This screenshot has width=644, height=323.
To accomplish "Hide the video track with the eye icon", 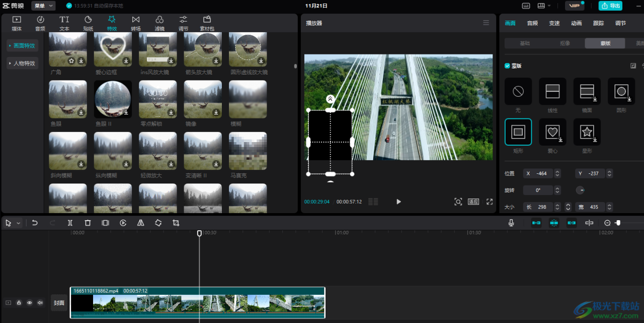I will pyautogui.click(x=30, y=303).
